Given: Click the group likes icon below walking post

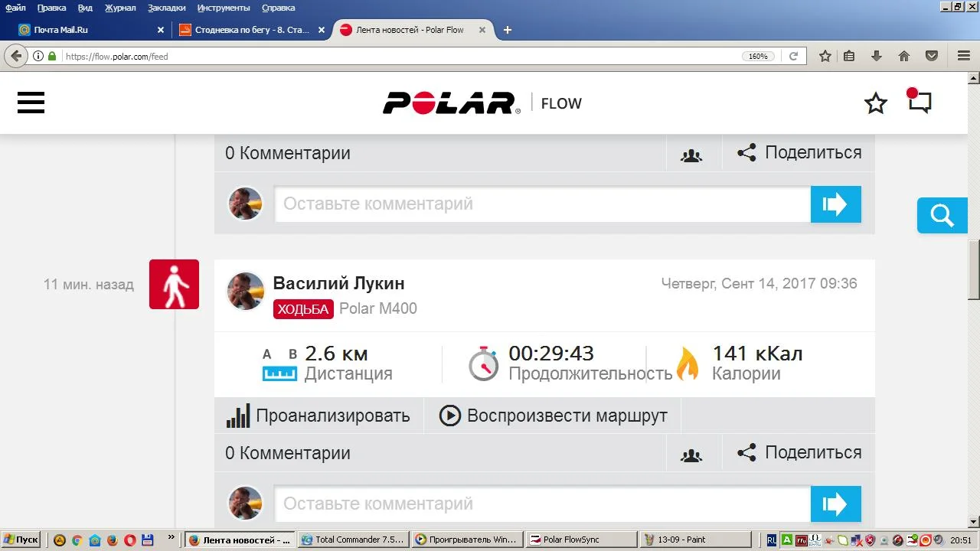Looking at the screenshot, I should pyautogui.click(x=691, y=454).
